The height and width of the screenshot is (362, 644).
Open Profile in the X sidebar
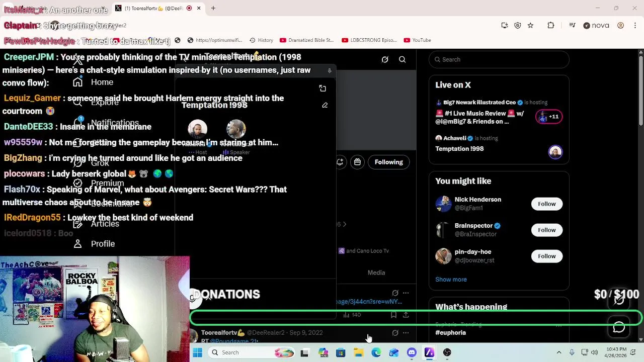click(94, 244)
